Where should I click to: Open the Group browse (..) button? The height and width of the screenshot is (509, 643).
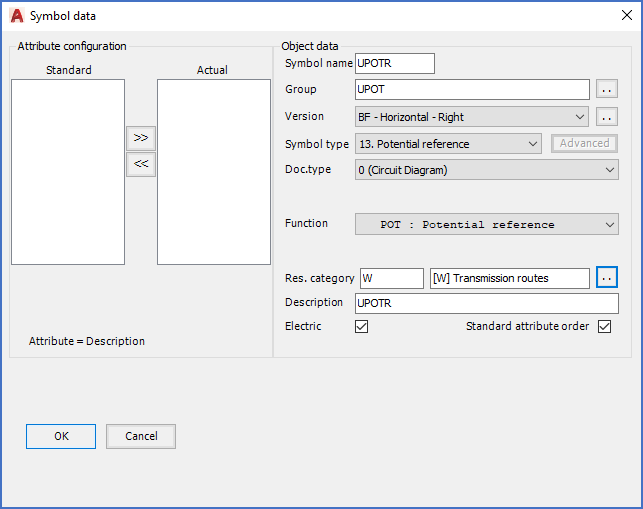[x=607, y=90]
